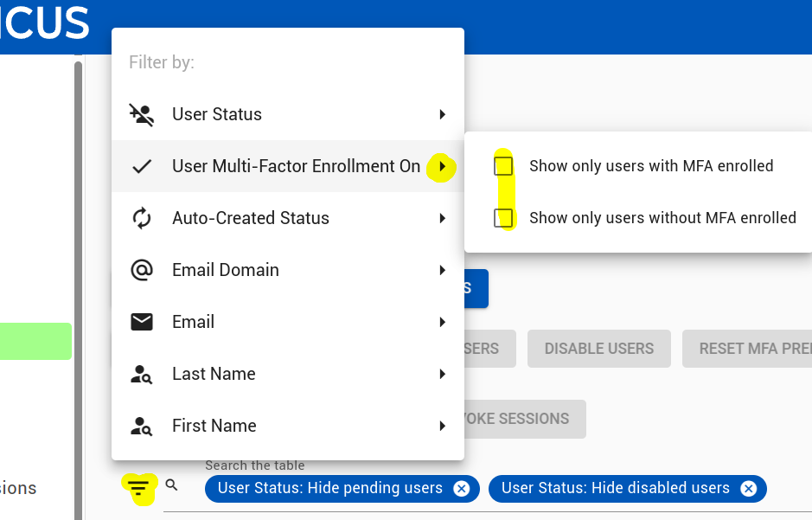Image resolution: width=812 pixels, height=520 pixels.
Task: Click the Email Domain at-sign icon
Action: point(141,270)
